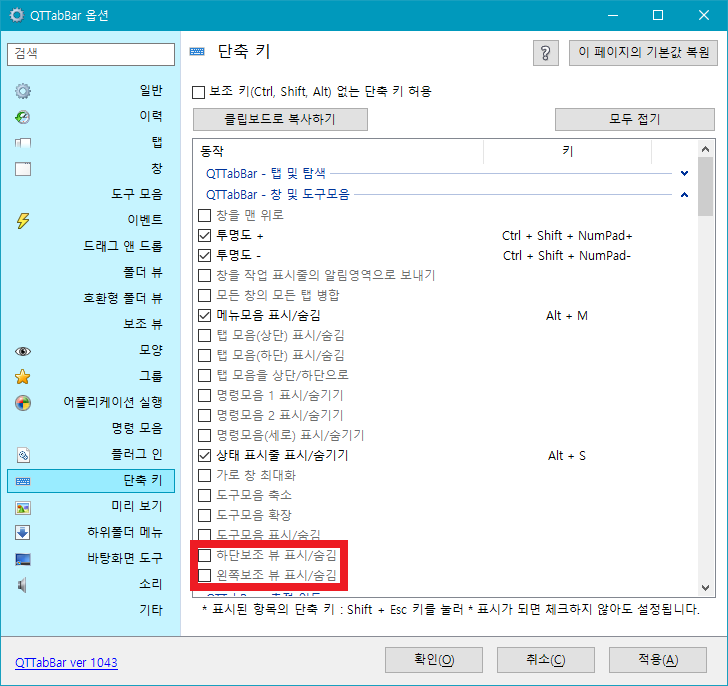Select the Alt + S key binding
The height and width of the screenshot is (686, 728).
point(567,456)
